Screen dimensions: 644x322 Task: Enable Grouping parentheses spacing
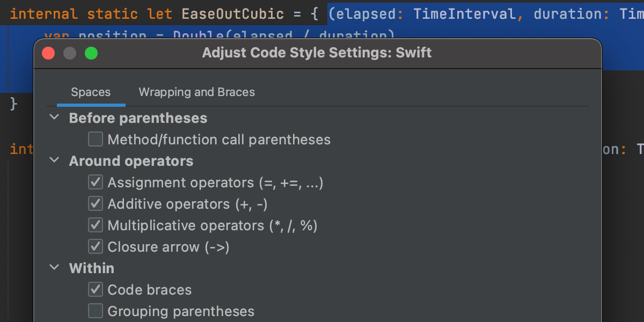pos(96,311)
